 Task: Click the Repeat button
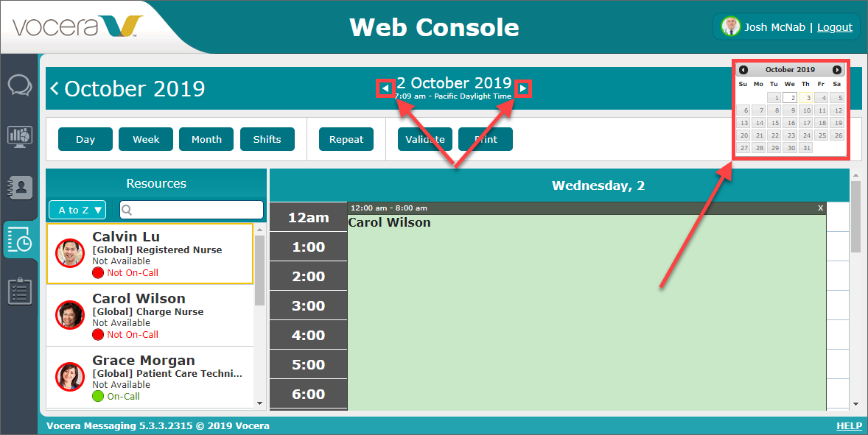346,139
